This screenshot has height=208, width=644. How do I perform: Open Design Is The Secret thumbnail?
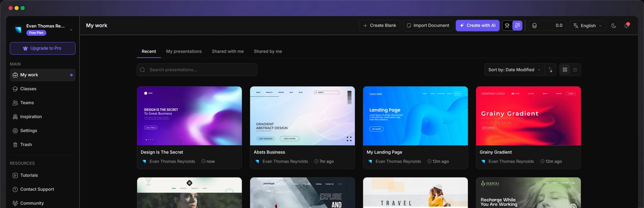click(x=189, y=116)
